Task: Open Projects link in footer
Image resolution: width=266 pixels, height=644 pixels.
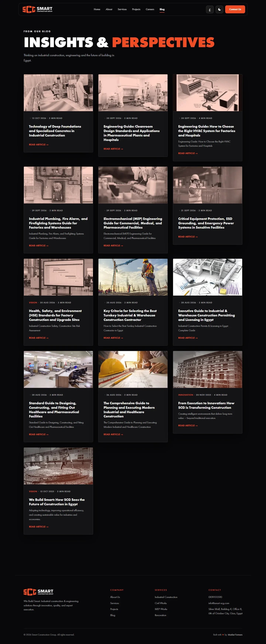Action: coord(114,609)
